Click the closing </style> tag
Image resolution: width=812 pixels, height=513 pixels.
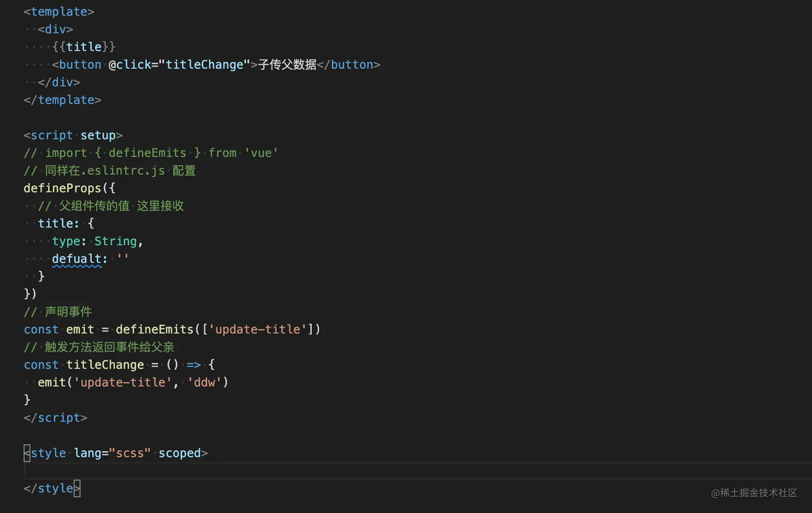coord(52,488)
